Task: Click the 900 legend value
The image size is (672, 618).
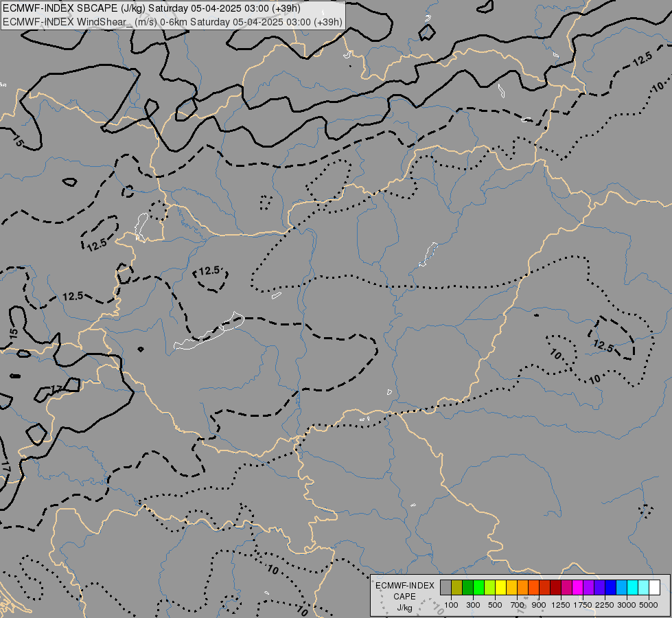Action: pos(539,605)
